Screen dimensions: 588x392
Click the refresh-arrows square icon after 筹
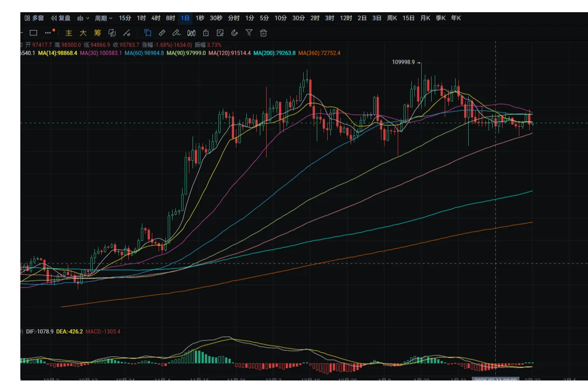[112, 33]
